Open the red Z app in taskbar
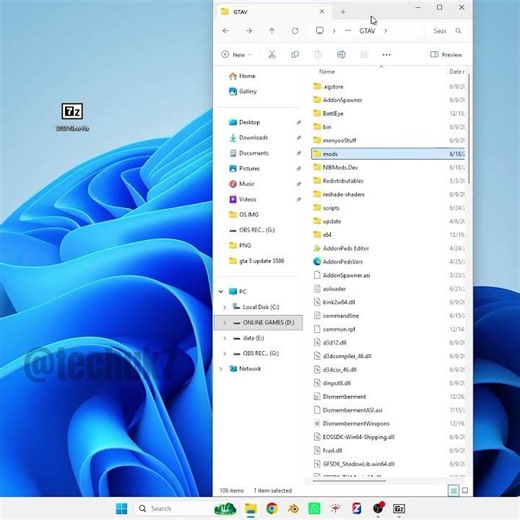 pos(357,509)
